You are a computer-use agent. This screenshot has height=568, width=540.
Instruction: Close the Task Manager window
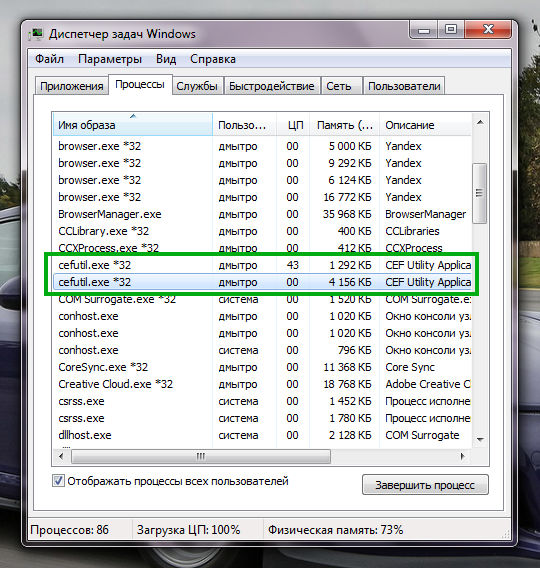pyautogui.click(x=488, y=29)
